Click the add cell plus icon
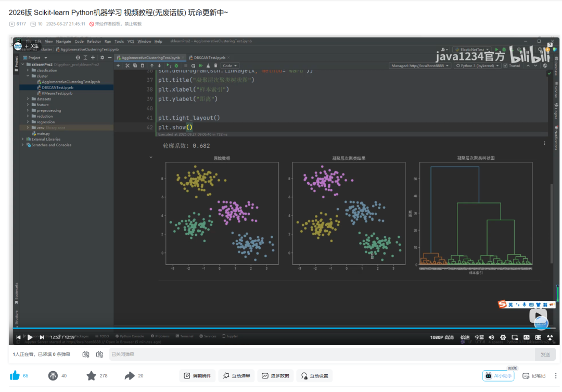The image size is (562, 392). (118, 66)
